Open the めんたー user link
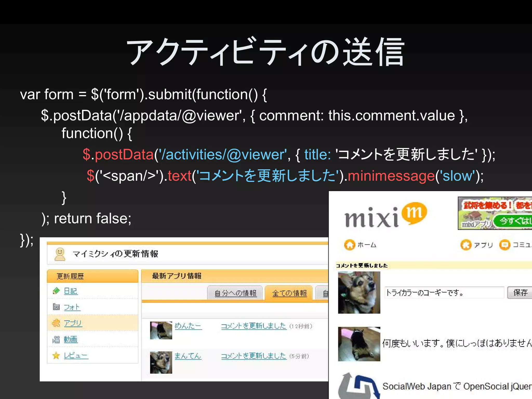Image resolution: width=532 pixels, height=399 pixels. pos(188,326)
